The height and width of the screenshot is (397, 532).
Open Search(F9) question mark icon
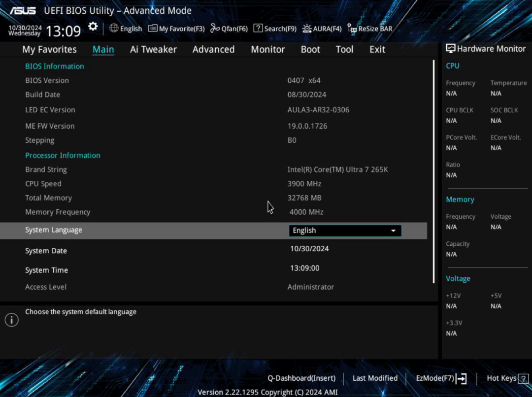pyautogui.click(x=258, y=29)
